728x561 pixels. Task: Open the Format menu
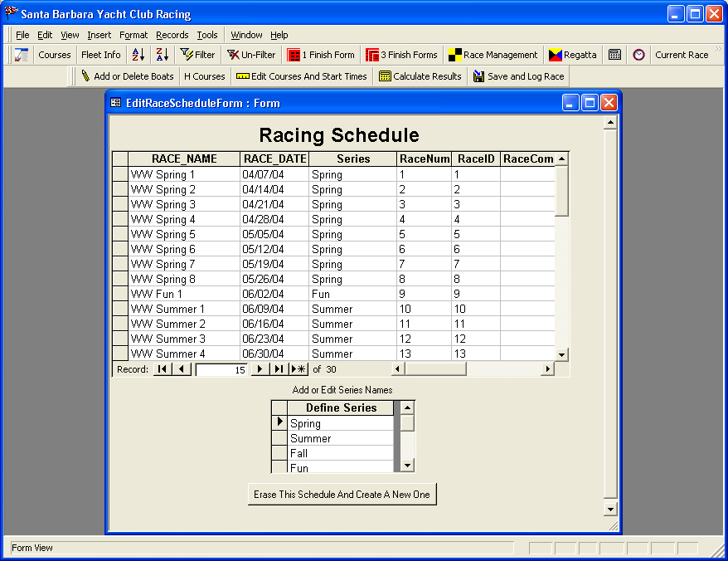coord(133,35)
